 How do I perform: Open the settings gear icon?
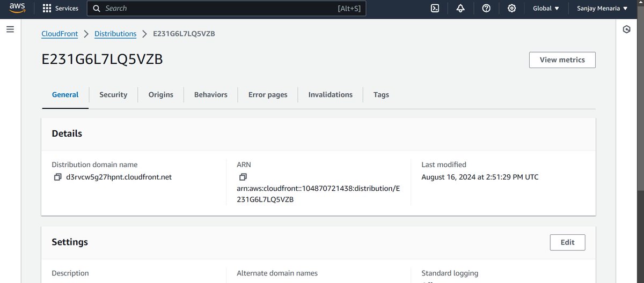[512, 9]
